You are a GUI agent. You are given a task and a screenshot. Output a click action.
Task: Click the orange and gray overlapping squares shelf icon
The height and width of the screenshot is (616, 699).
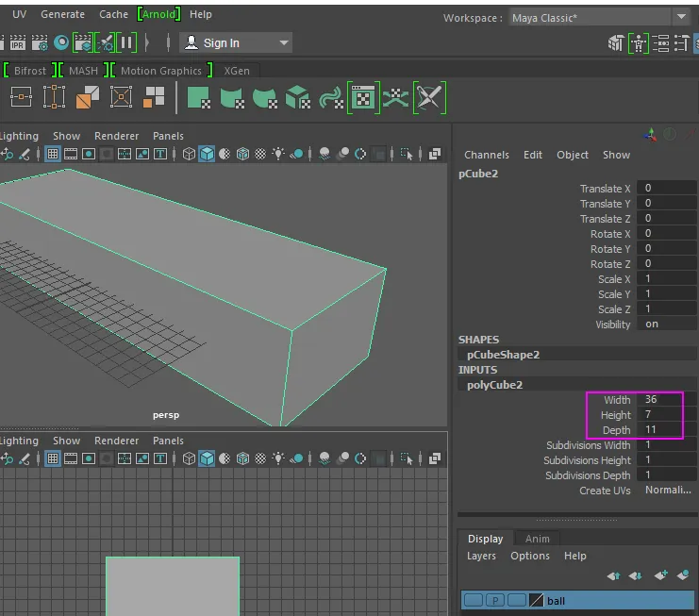pyautogui.click(x=88, y=97)
